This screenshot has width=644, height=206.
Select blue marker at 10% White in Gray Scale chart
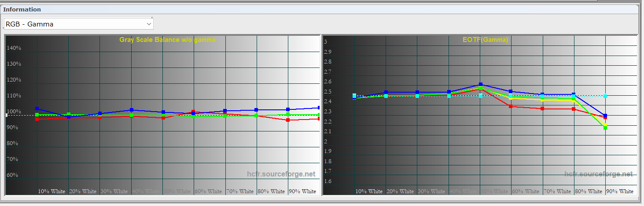coord(37,109)
